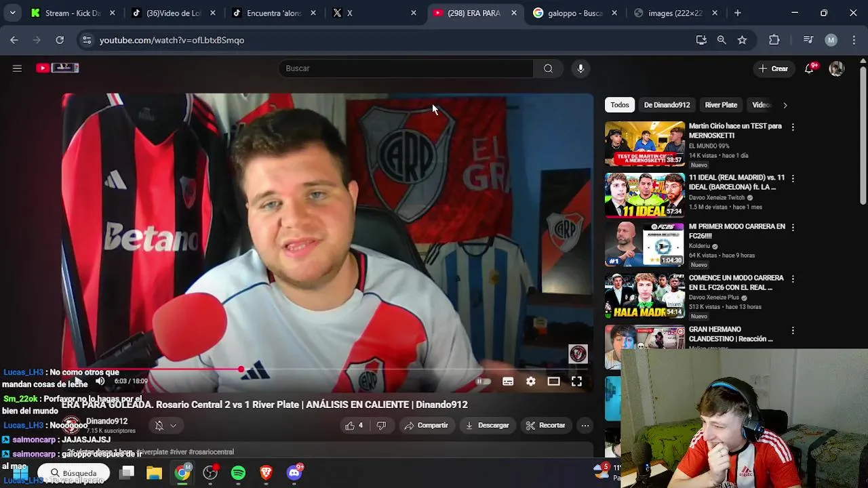
Task: Open the Chrome profile M avatar
Action: pyautogui.click(x=831, y=40)
